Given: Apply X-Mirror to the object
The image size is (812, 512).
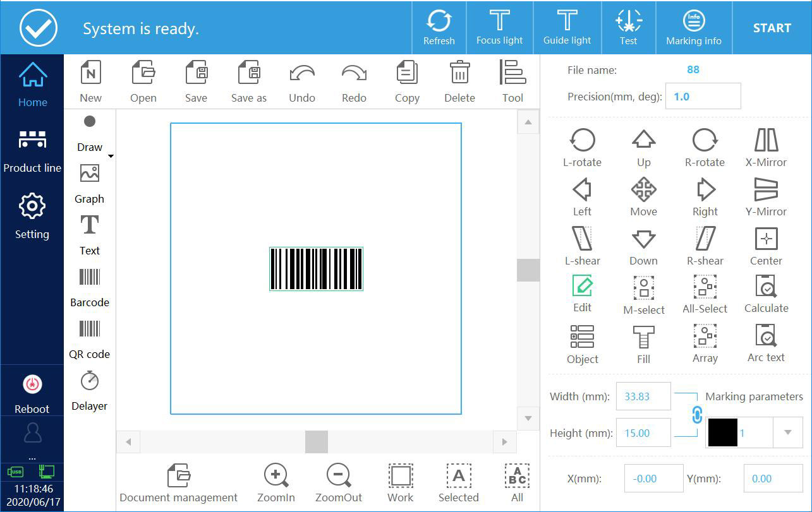Looking at the screenshot, I should click(766, 148).
